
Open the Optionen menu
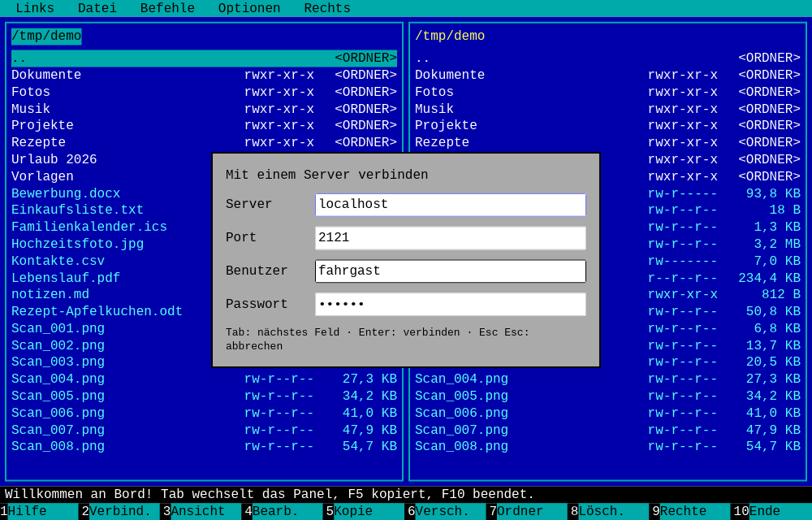pyautogui.click(x=249, y=8)
